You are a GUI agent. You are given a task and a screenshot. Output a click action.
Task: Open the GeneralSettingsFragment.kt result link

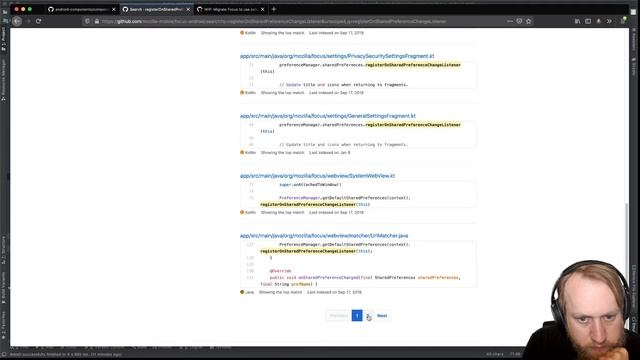point(327,116)
